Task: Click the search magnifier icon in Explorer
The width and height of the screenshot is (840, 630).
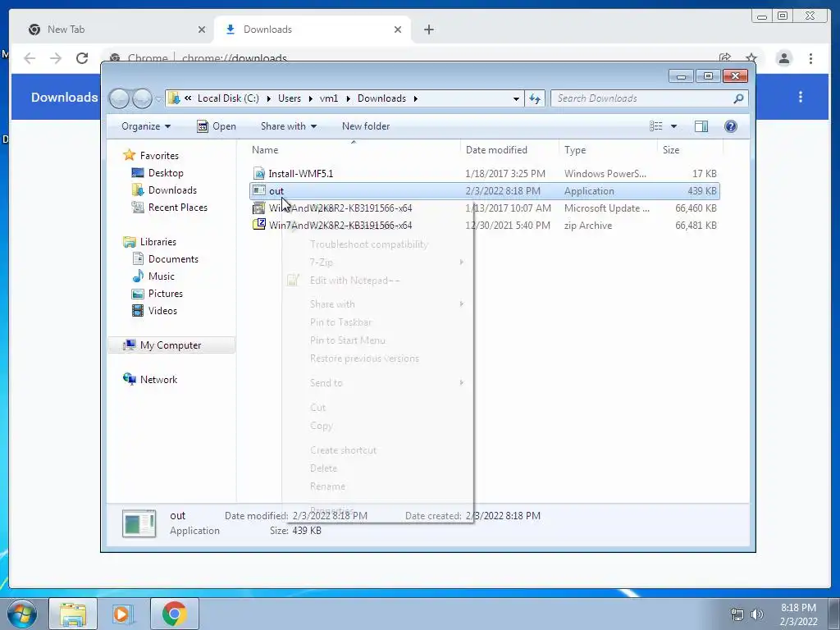Action: point(738,98)
